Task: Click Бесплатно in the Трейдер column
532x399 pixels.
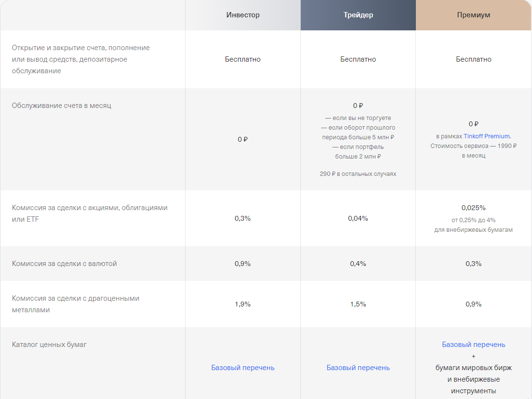Action: tap(358, 59)
